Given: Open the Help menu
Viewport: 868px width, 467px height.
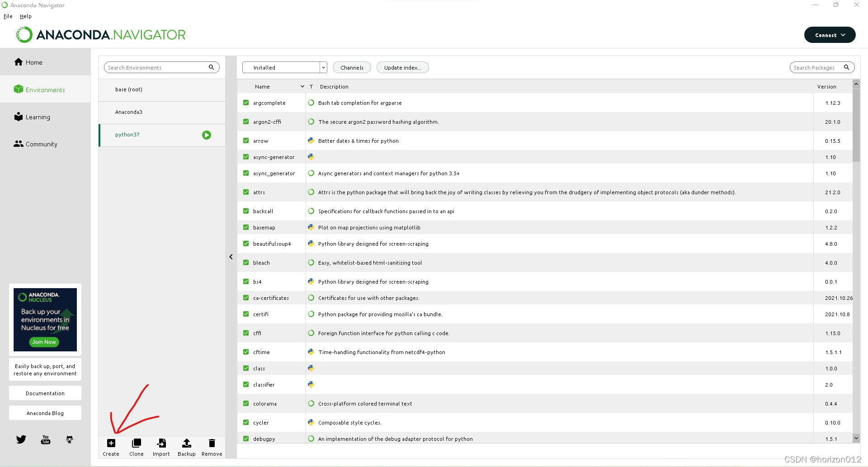Looking at the screenshot, I should click(25, 16).
